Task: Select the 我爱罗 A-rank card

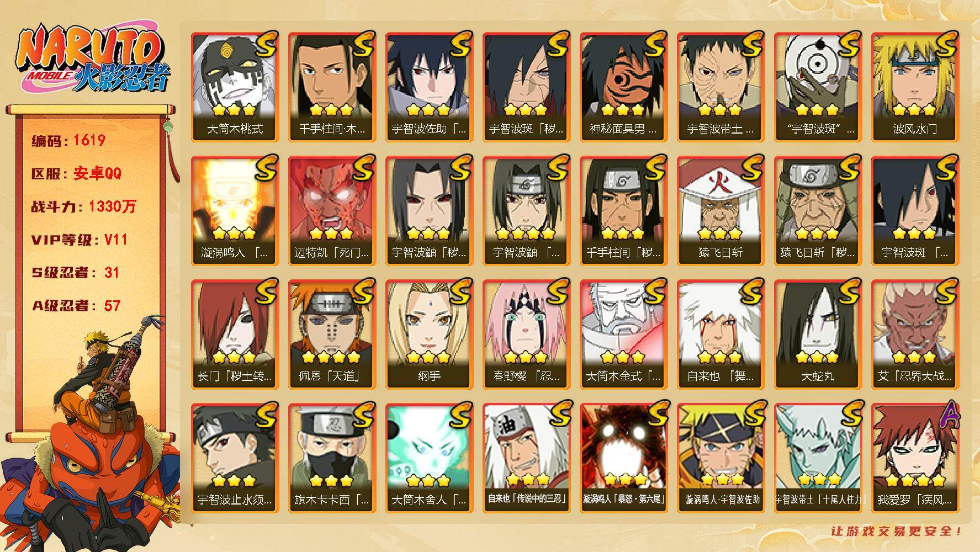Action: coord(915,458)
